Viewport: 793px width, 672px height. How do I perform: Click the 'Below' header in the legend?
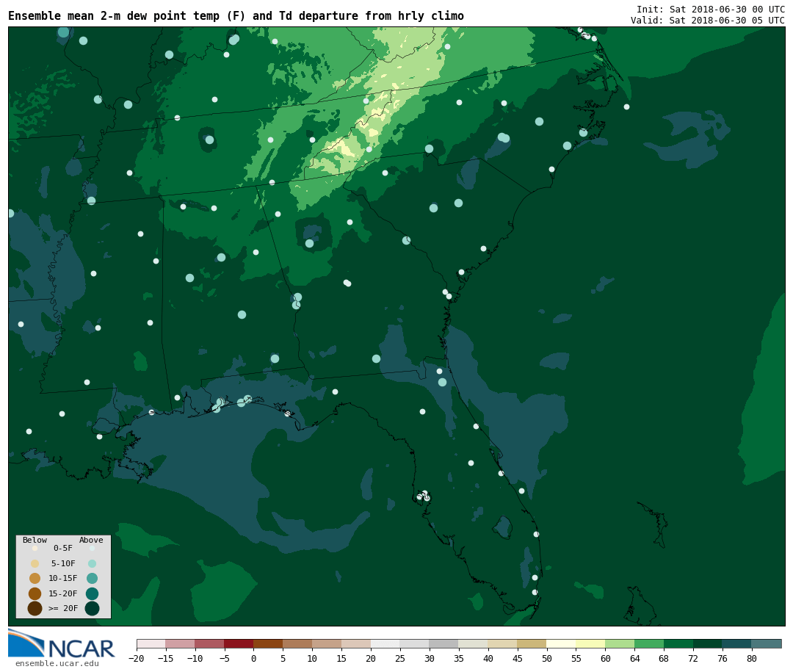35,540
